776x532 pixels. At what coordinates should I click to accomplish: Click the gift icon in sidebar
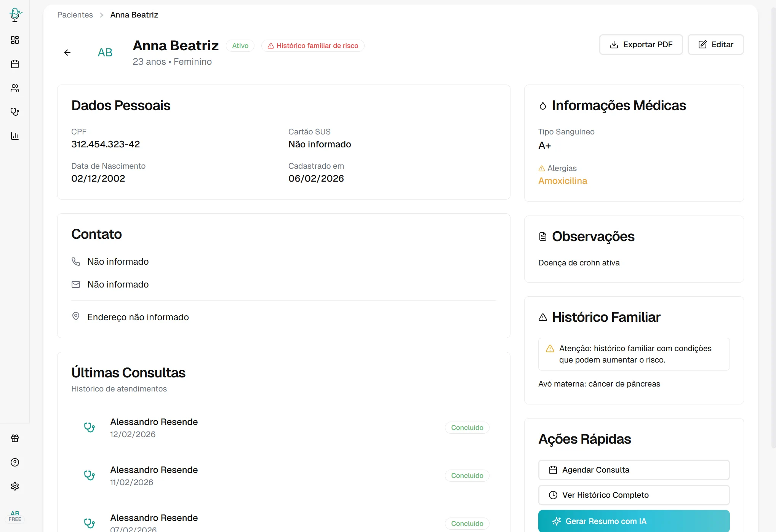15,438
